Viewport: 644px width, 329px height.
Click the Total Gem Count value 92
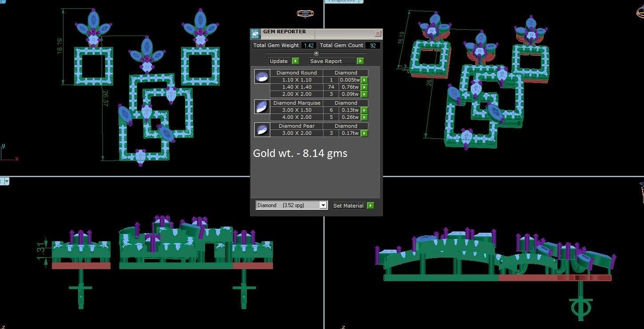pos(372,45)
